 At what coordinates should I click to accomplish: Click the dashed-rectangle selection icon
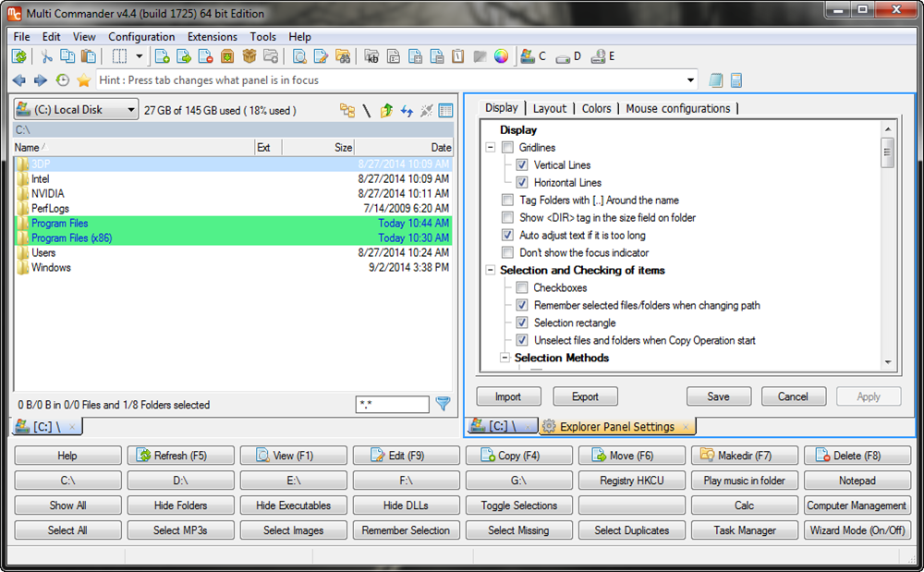pyautogui.click(x=119, y=56)
